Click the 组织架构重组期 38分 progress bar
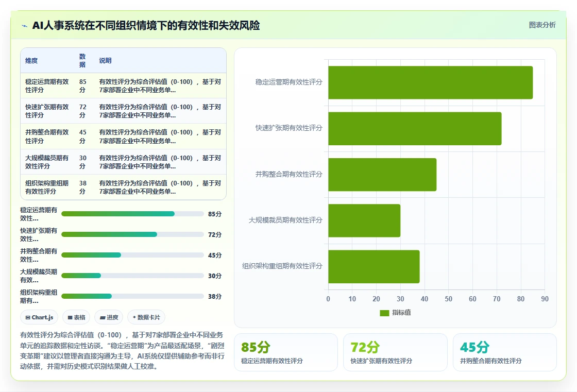577x392 pixels. tap(132, 296)
